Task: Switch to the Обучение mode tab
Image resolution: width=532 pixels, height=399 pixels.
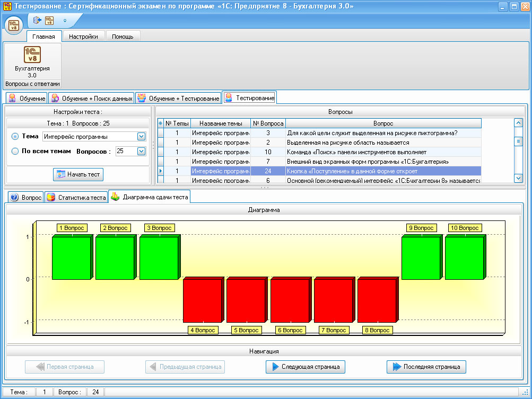Action: click(x=27, y=98)
